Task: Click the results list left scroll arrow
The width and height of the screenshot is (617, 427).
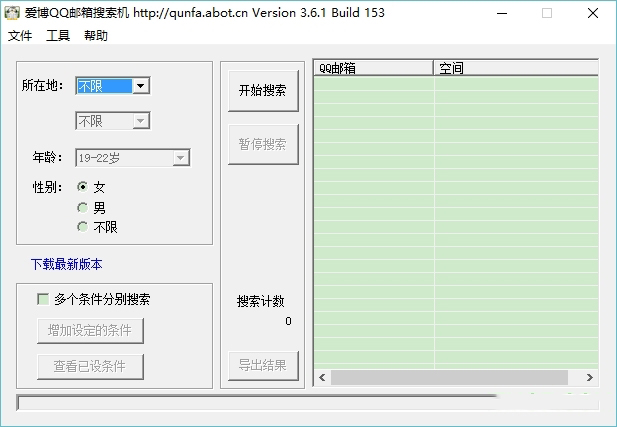Action: [x=322, y=377]
